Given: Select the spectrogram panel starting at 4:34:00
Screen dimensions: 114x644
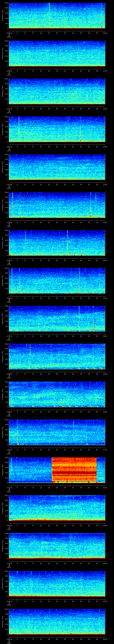Looking at the screenshot, I should 57,205.
